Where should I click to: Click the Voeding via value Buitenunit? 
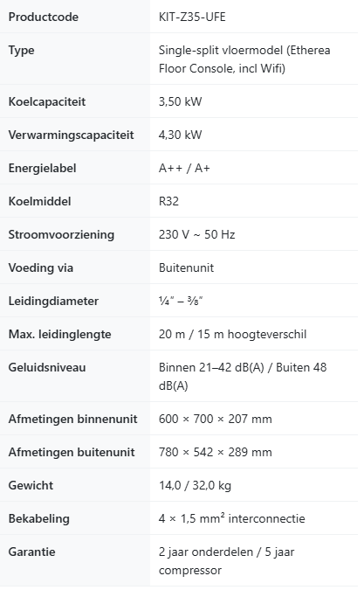[186, 268]
